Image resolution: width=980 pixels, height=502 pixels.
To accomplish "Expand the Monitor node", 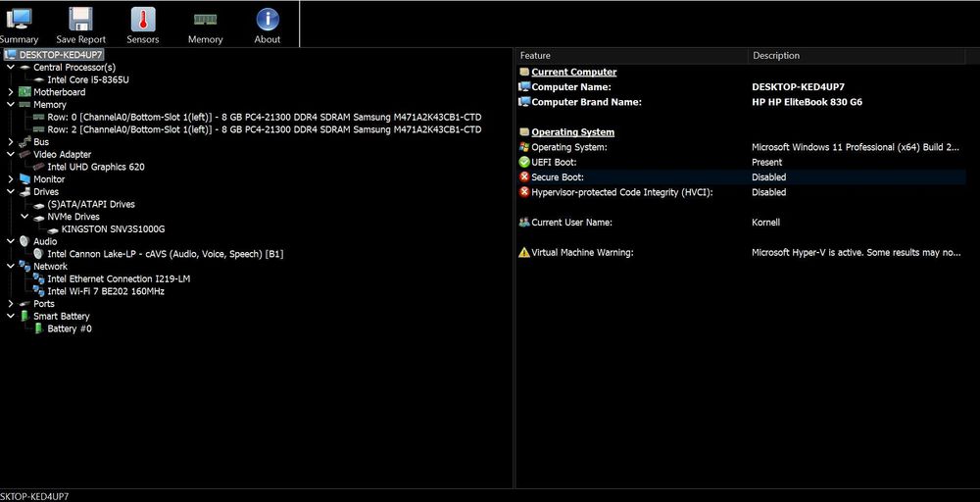I will point(11,178).
